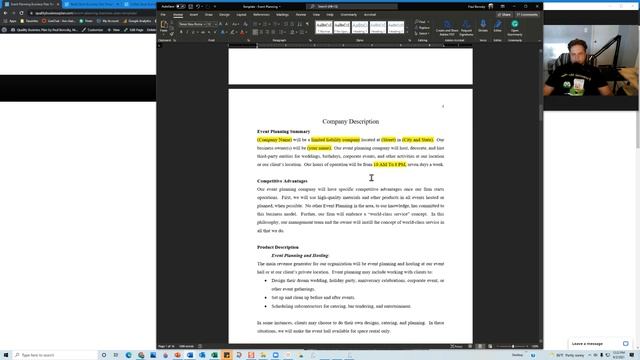Toggle Italic formatting
Viewport: 640px width, 360px height.
click(x=187, y=32)
